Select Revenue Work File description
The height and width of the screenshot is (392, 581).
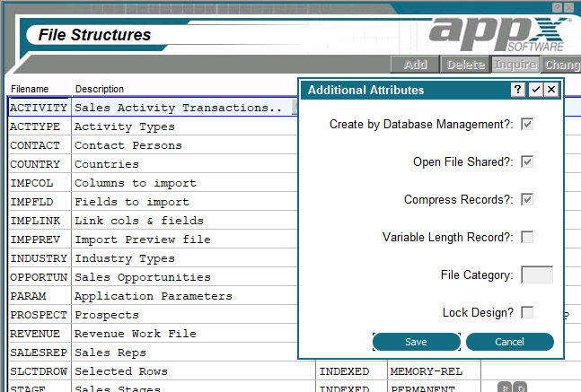[184, 334]
